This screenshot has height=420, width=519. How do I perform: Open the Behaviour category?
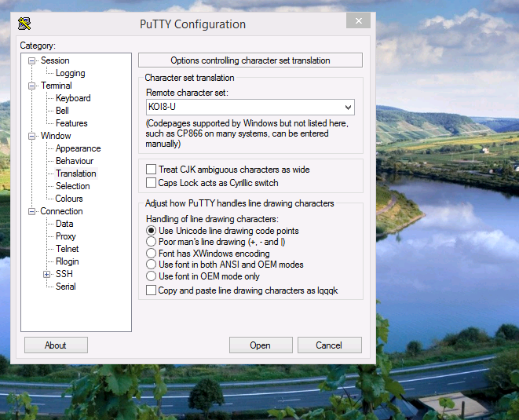click(75, 161)
